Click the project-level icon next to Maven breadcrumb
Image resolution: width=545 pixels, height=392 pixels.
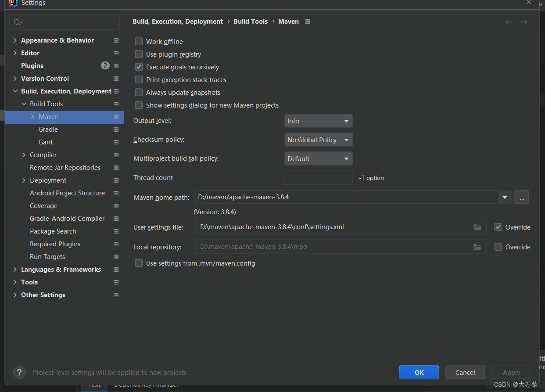pos(307,22)
